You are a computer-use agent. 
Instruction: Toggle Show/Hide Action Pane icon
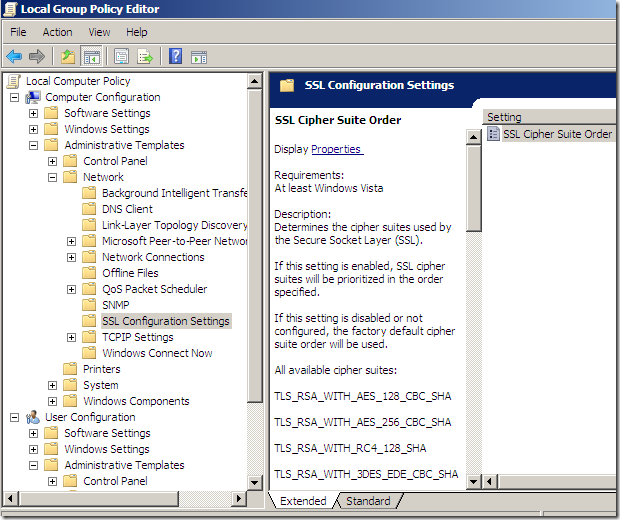tap(199, 57)
